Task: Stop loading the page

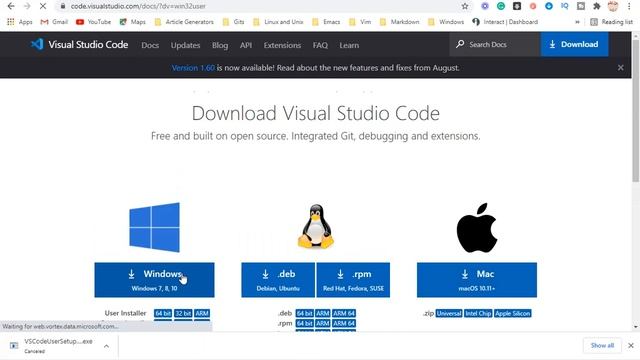Action: [x=43, y=6]
